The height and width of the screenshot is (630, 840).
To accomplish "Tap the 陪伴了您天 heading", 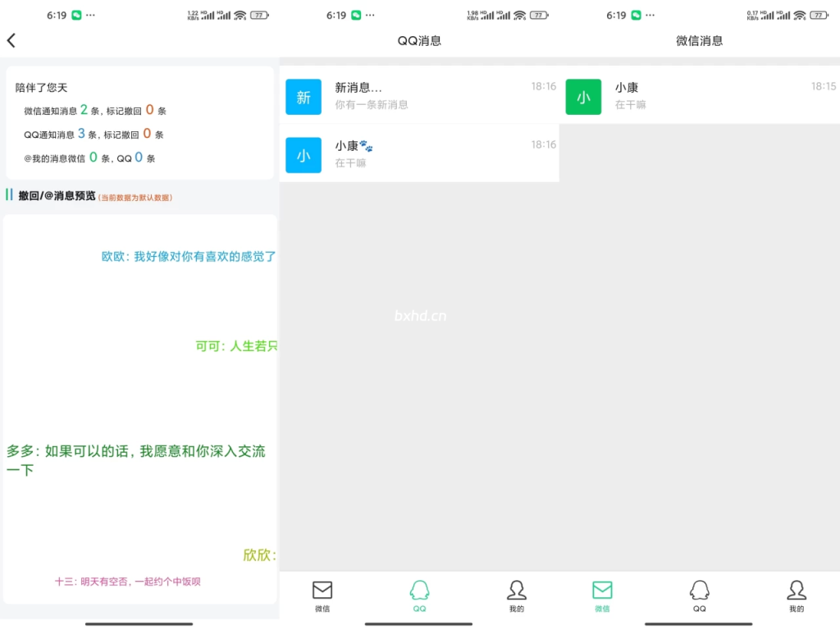I will pos(41,87).
